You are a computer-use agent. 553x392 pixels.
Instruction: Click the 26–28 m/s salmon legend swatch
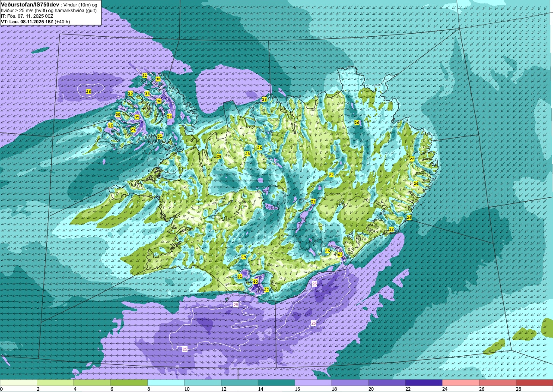[498, 383]
